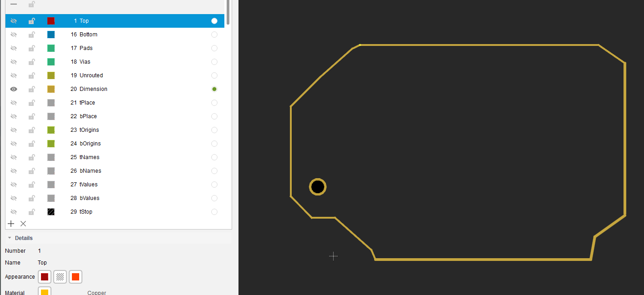
Task: Open the Material color swatch
Action: 45,291
